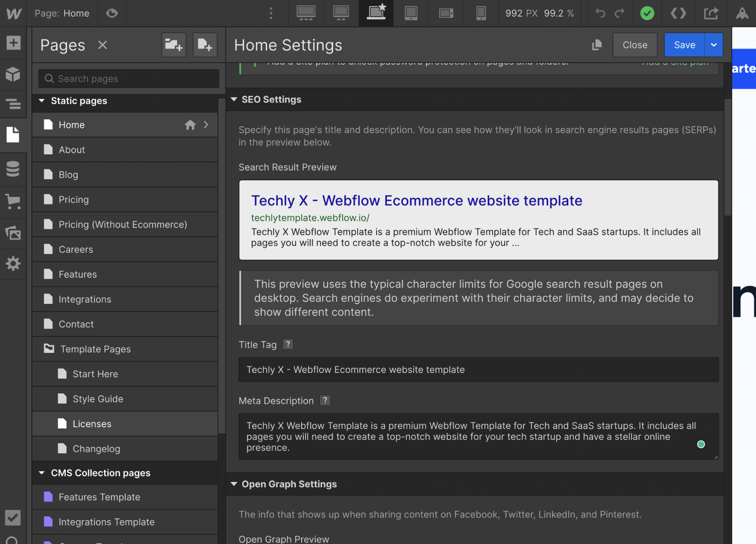Collapse the SEO Settings section
Screen dimensions: 756x544
tap(234, 99)
